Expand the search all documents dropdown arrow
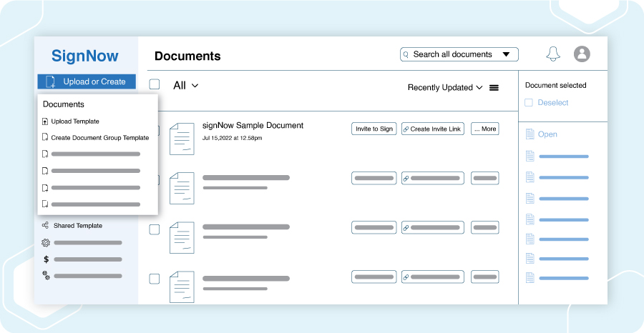The width and height of the screenshot is (644, 333). point(506,54)
